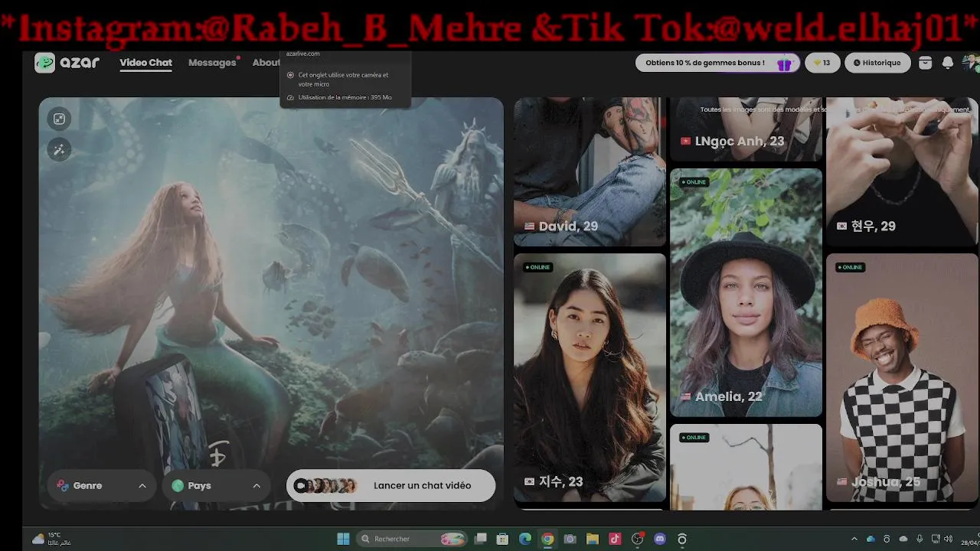
Task: Open the Camera app in taskbar
Action: coord(570,539)
